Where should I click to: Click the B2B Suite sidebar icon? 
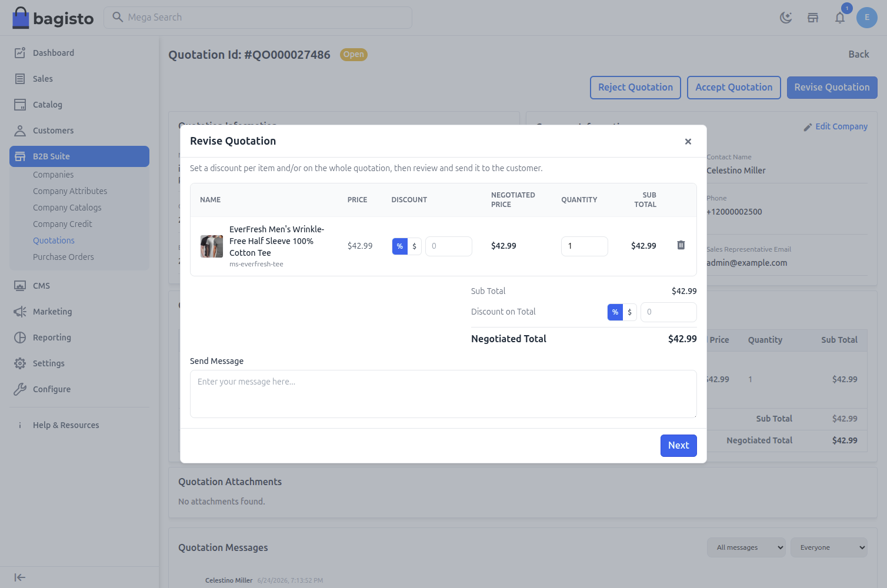point(20,156)
